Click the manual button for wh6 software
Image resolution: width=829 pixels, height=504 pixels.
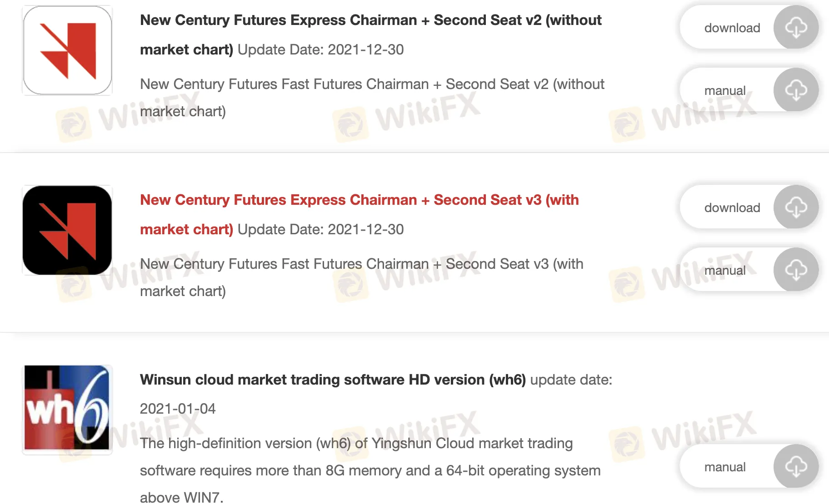[x=724, y=466]
